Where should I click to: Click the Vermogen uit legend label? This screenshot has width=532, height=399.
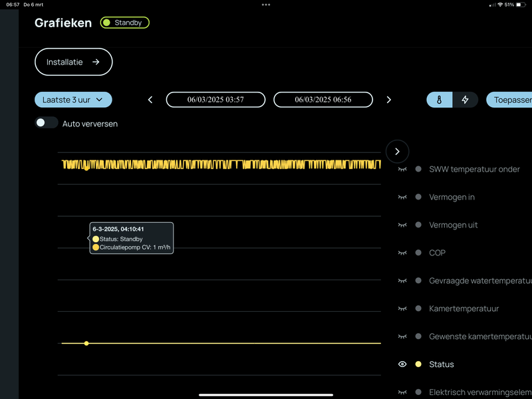[454, 225]
